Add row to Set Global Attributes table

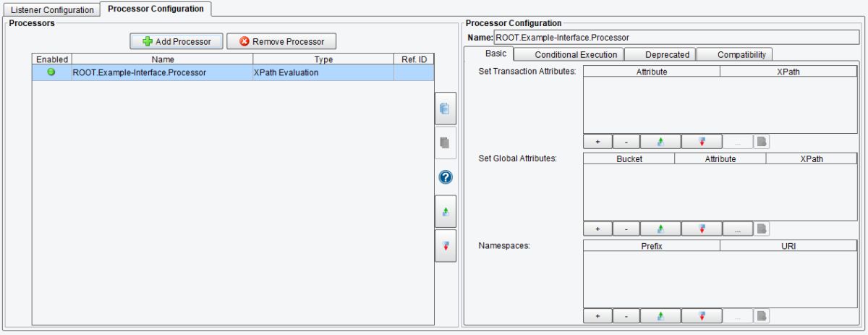tap(597, 229)
